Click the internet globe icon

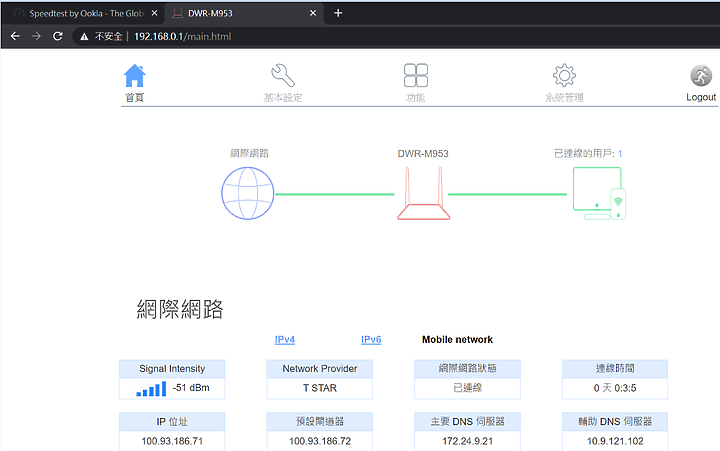[x=248, y=193]
